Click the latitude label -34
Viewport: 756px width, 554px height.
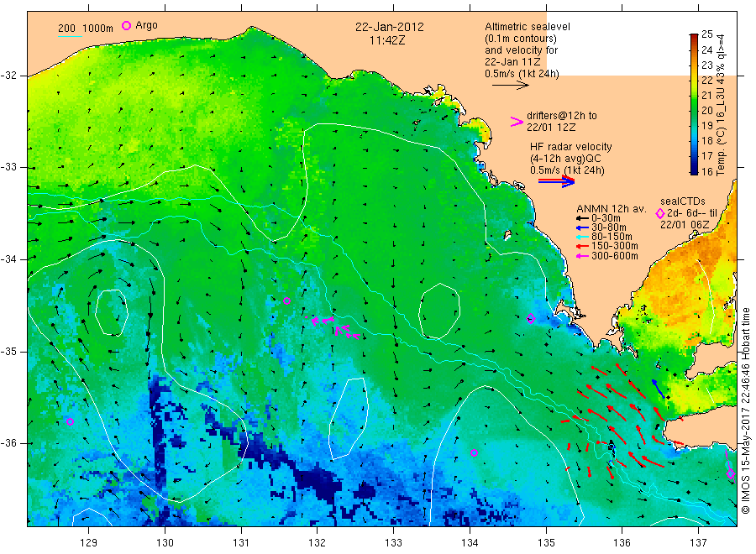(x=8, y=259)
